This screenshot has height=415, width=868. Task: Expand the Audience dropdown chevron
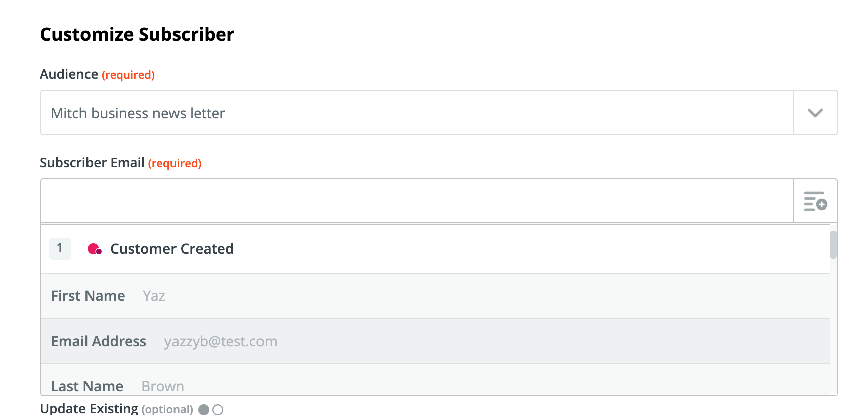pyautogui.click(x=815, y=113)
